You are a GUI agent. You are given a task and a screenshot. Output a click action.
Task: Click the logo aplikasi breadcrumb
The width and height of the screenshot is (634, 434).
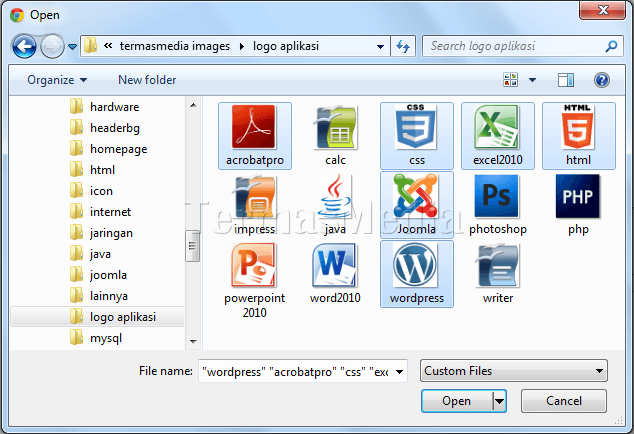286,46
